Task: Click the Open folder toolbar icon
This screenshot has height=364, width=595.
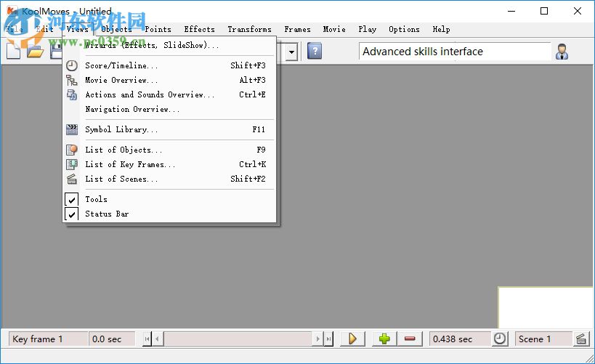Action: tap(36, 51)
